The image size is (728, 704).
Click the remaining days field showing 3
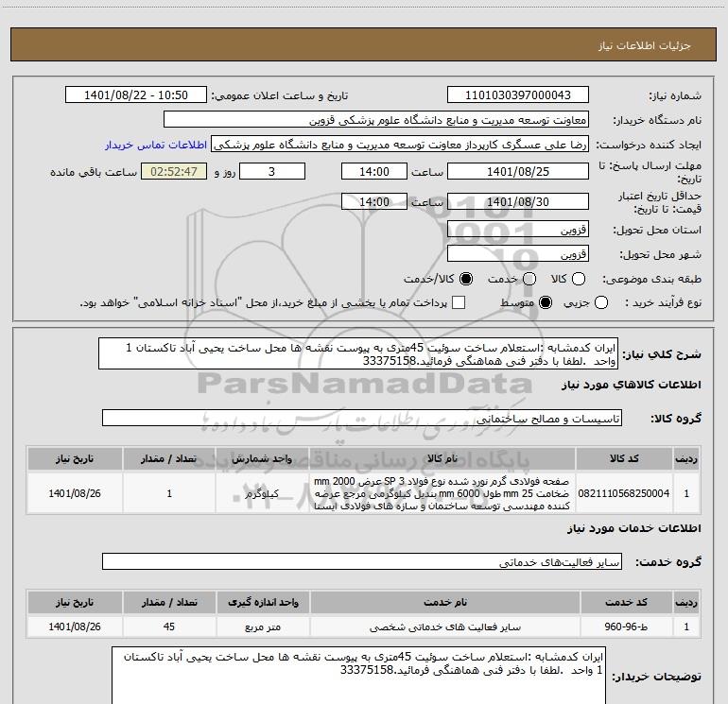click(272, 171)
